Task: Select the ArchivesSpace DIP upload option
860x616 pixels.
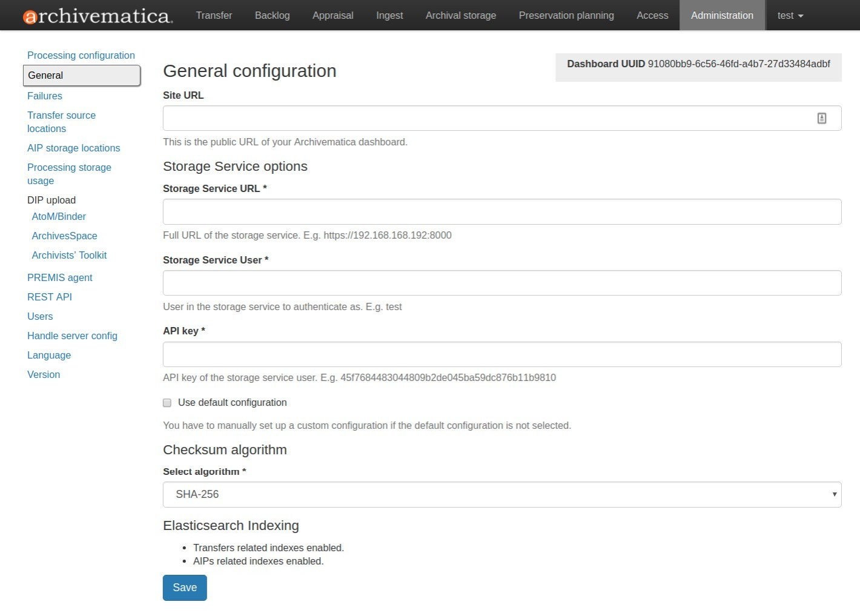Action: coord(64,236)
